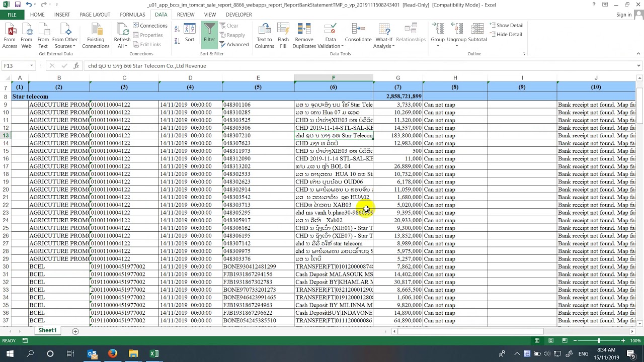Click the From Text import icon
This screenshot has height=362, width=644.
click(x=43, y=36)
